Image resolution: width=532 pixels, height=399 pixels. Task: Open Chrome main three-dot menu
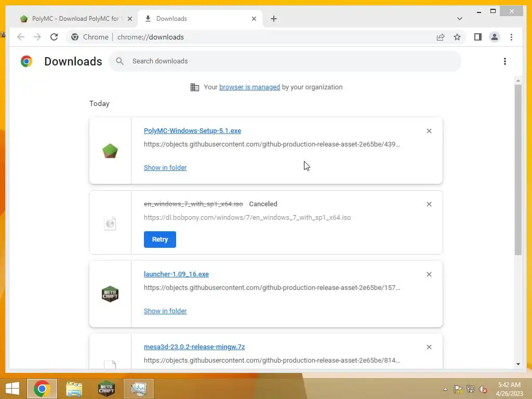(511, 37)
